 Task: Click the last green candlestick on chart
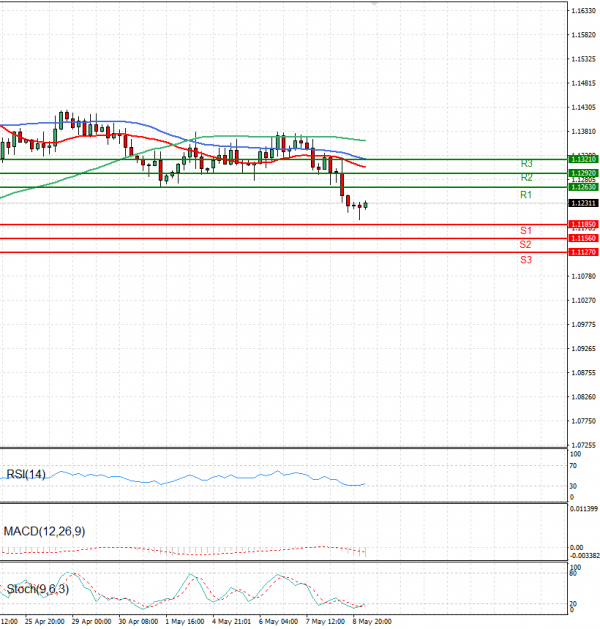click(x=366, y=205)
